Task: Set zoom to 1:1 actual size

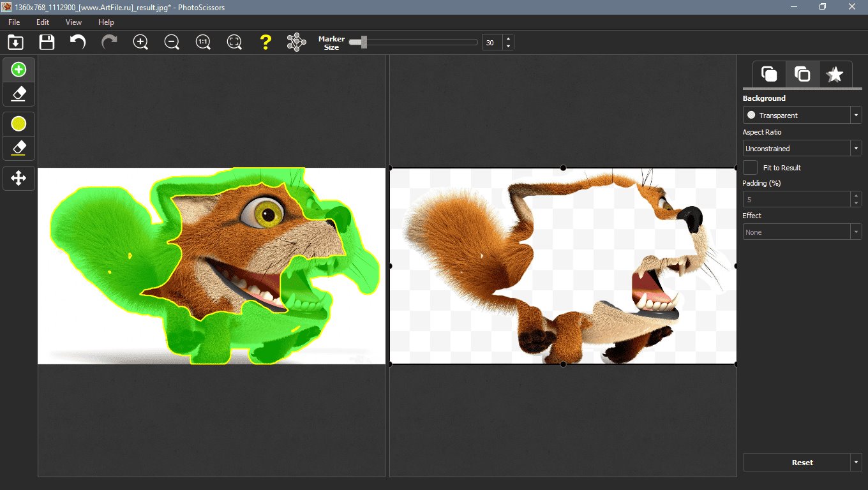Action: point(203,43)
